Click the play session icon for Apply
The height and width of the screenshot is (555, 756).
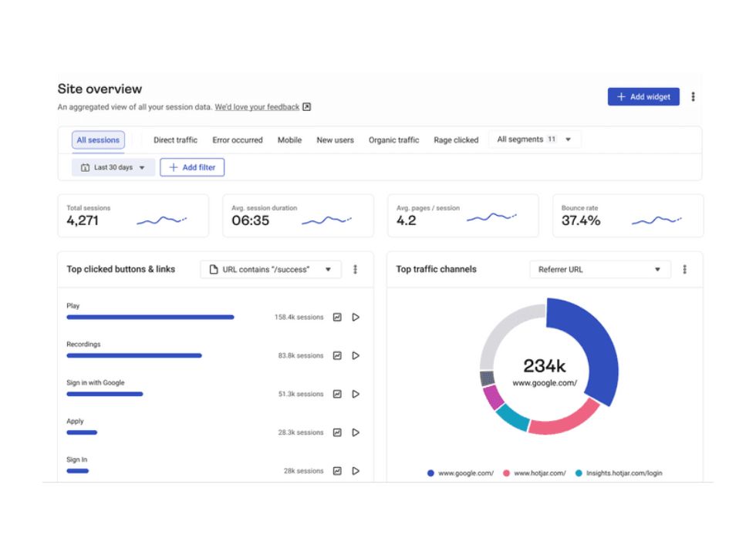pyautogui.click(x=356, y=432)
